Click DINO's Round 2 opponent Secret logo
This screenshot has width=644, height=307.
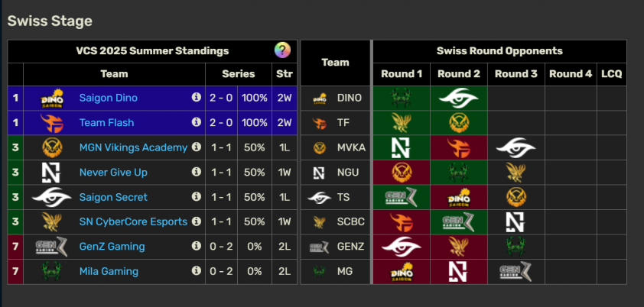(459, 99)
